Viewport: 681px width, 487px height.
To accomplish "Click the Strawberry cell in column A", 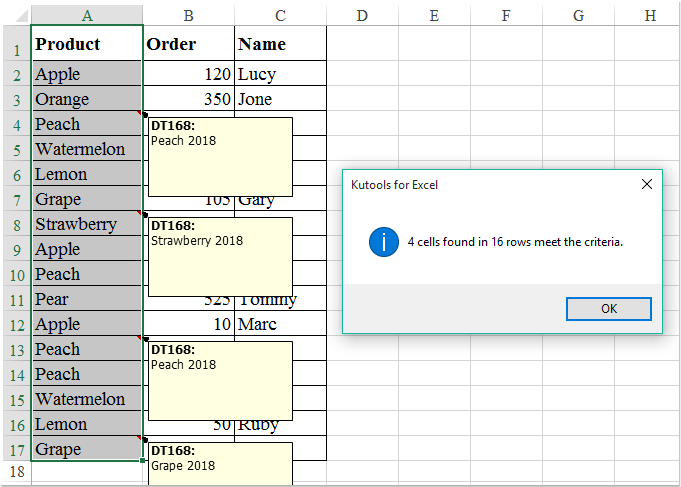I will click(87, 224).
